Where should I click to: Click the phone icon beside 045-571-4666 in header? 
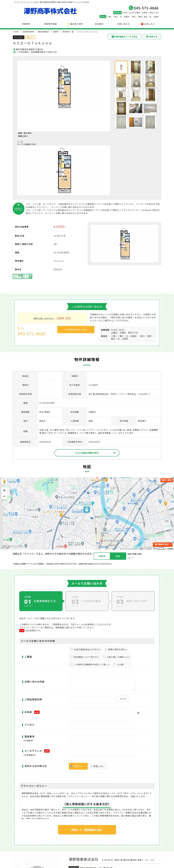[x=131, y=8]
